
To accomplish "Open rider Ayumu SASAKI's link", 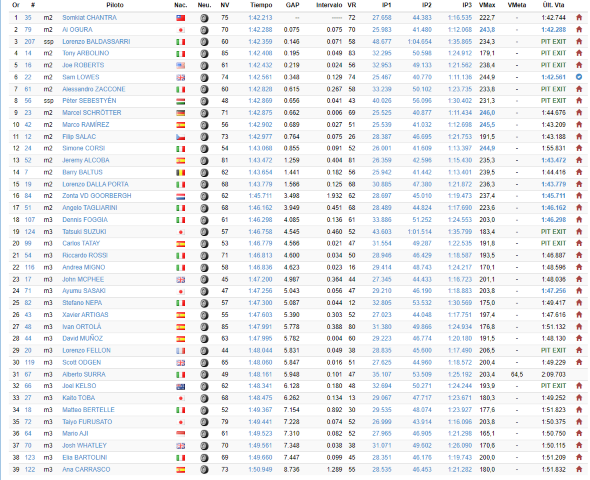I will 84,291.
